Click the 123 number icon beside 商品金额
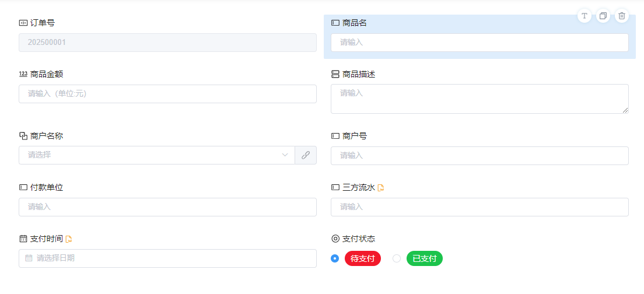 (x=23, y=74)
